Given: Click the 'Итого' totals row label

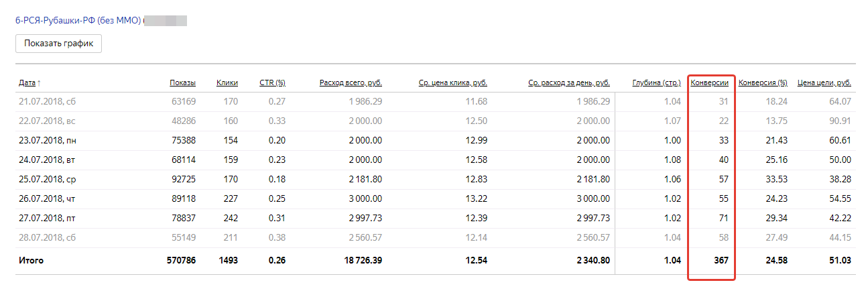Looking at the screenshot, I should coord(31,260).
